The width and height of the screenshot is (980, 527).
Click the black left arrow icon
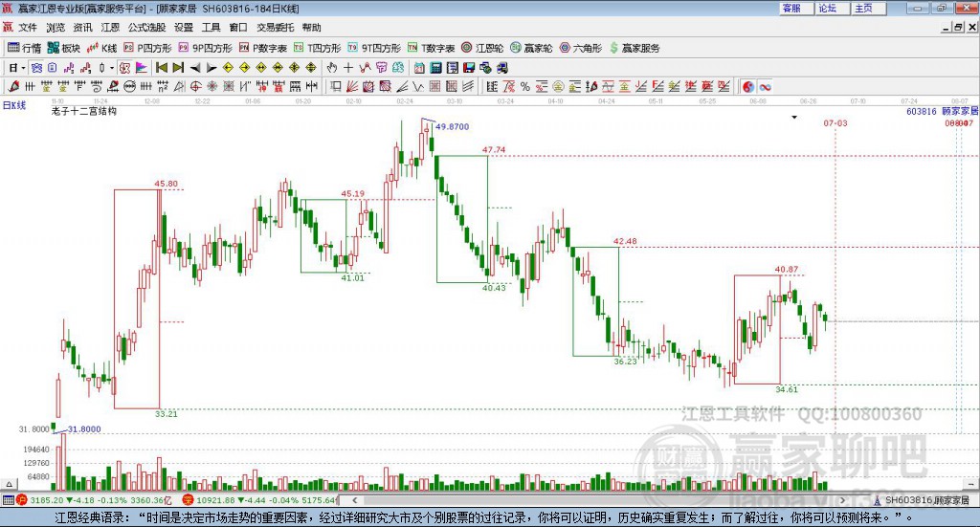pyautogui.click(x=195, y=68)
